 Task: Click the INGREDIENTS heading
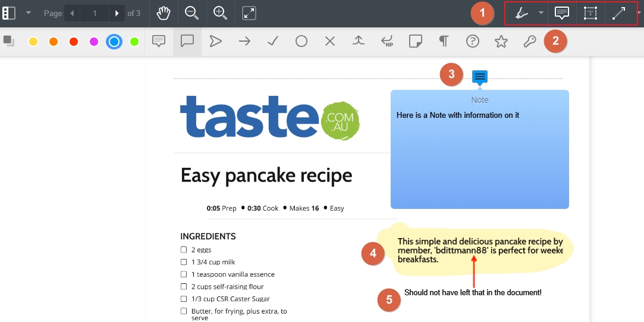pos(208,236)
